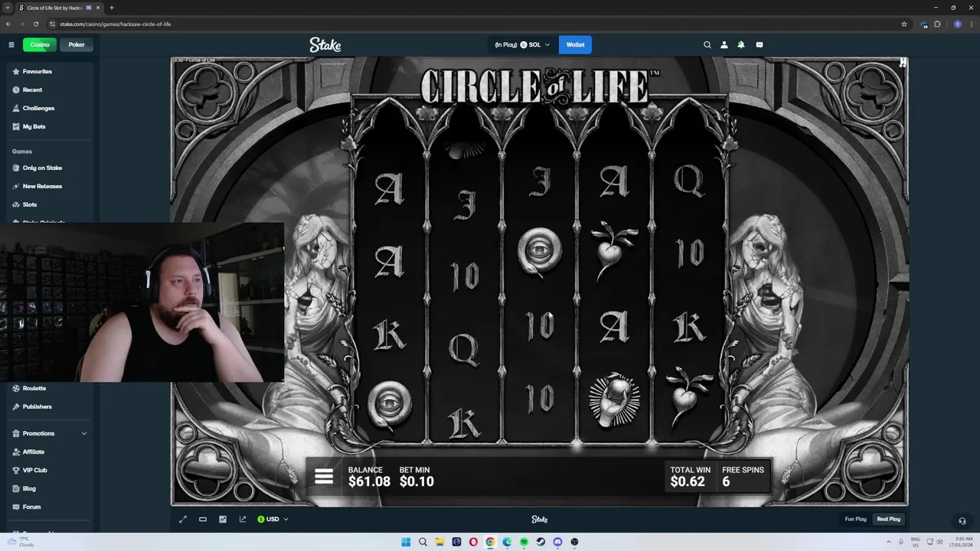980x551 pixels.
Task: Switch to the Poker section
Action: (x=77, y=44)
